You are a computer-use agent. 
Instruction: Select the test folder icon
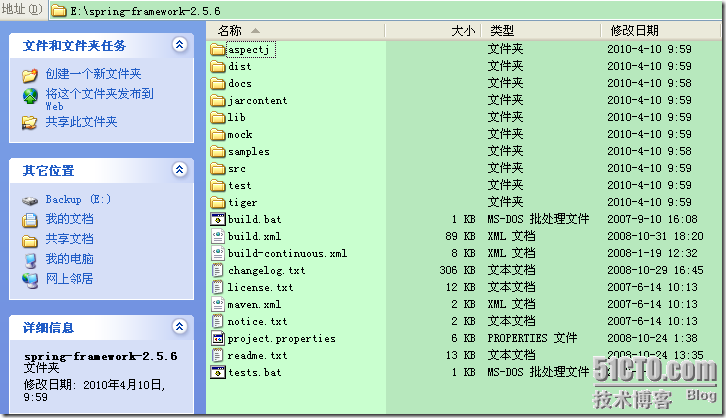pos(218,186)
